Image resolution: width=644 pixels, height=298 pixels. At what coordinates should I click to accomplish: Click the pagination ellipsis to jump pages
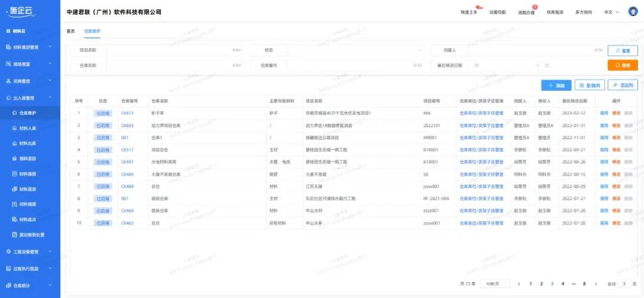[574, 284]
